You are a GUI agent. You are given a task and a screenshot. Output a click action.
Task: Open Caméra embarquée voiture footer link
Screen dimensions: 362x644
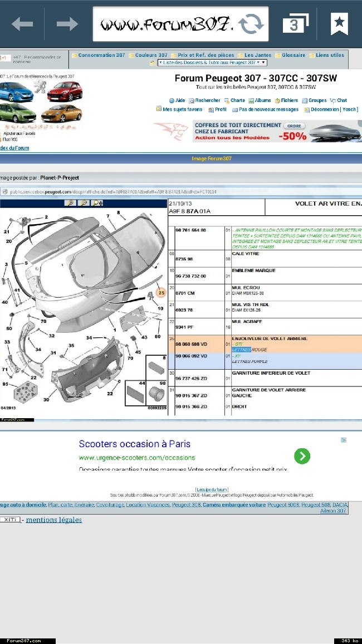click(x=234, y=505)
